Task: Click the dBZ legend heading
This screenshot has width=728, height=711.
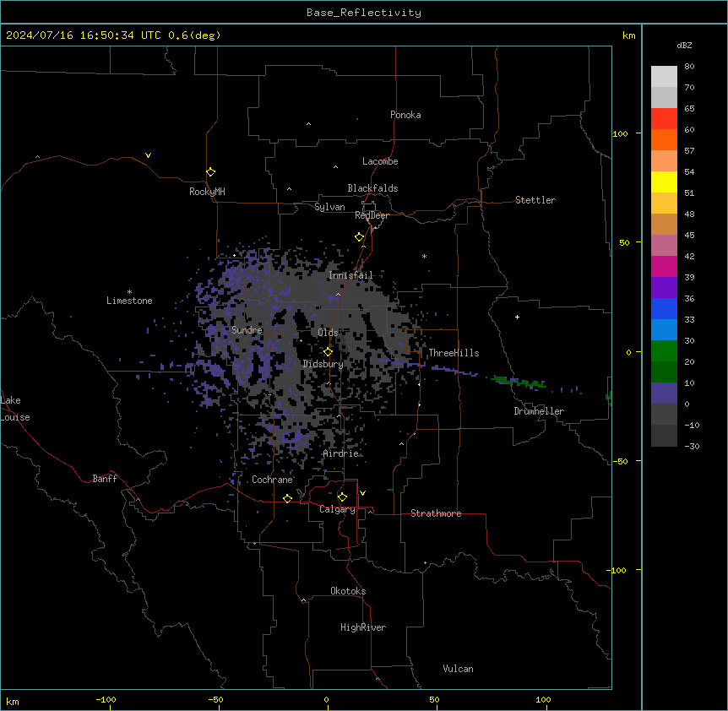Action: (684, 46)
